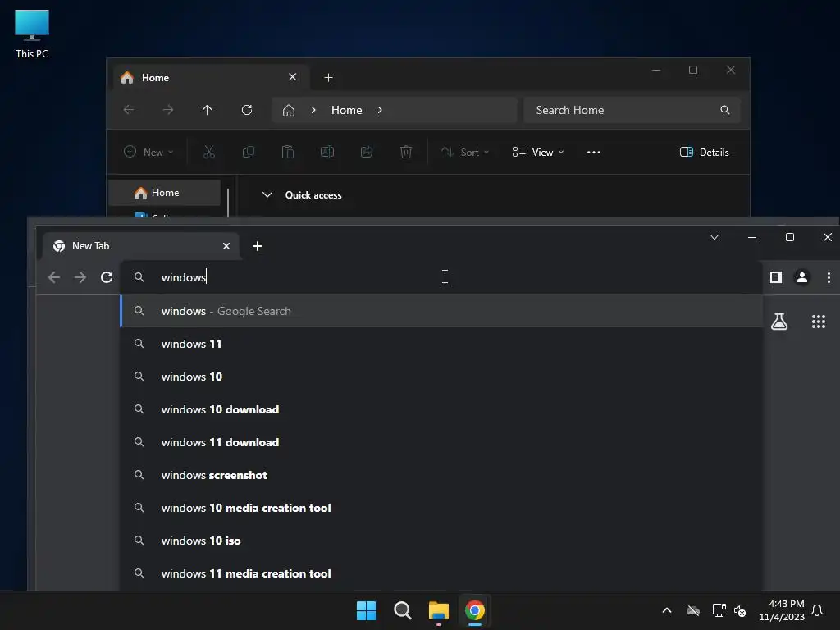
Task: Add a new tab in Chrome
Action: click(x=257, y=246)
